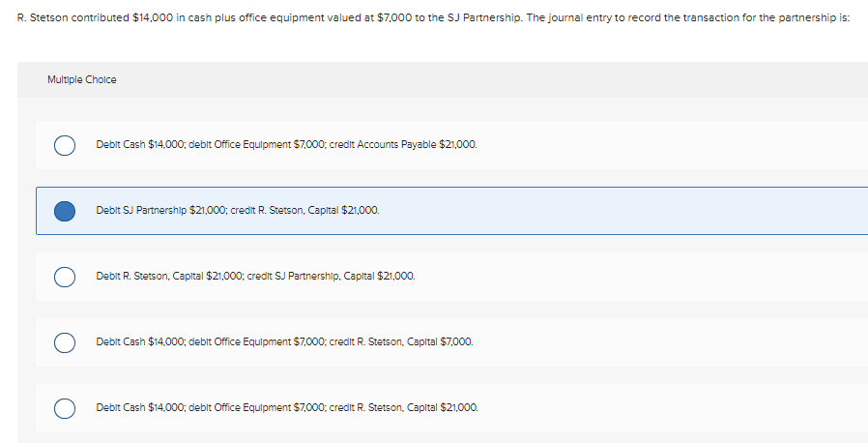This screenshot has width=868, height=443.
Task: Click 'SJ Partnership, Capital' words in third answer
Action: coord(325,276)
